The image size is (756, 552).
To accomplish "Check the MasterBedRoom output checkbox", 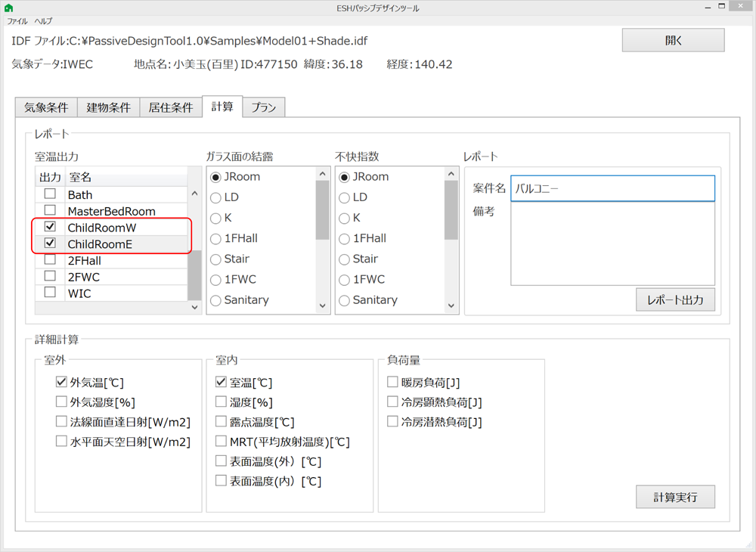I will (50, 210).
